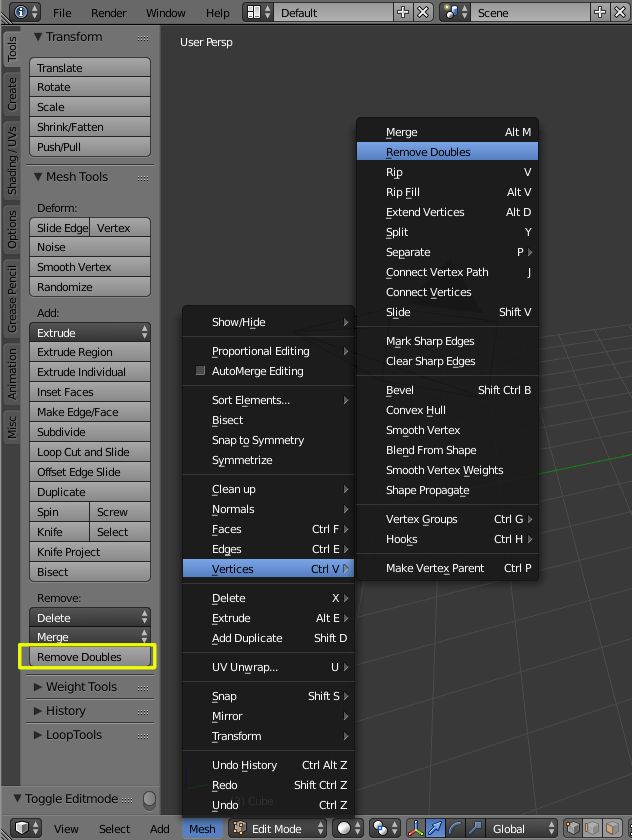Click the Edit Mode icon in header
The image size is (632, 840).
click(x=239, y=828)
